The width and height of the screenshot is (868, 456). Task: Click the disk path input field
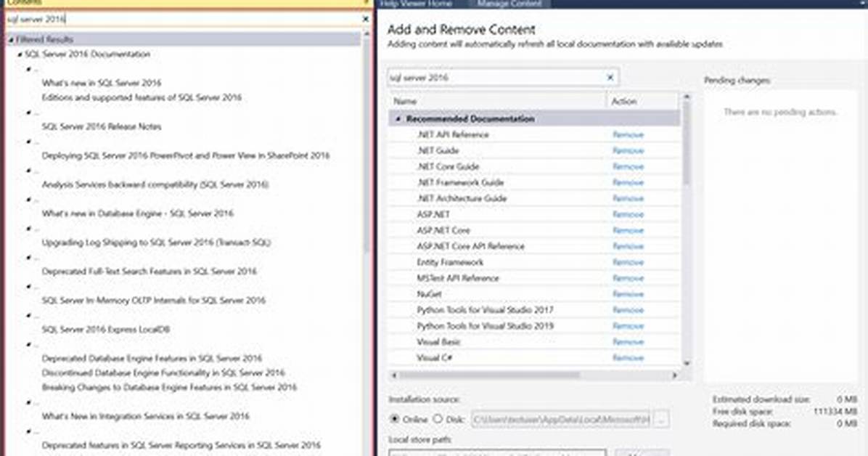click(561, 420)
